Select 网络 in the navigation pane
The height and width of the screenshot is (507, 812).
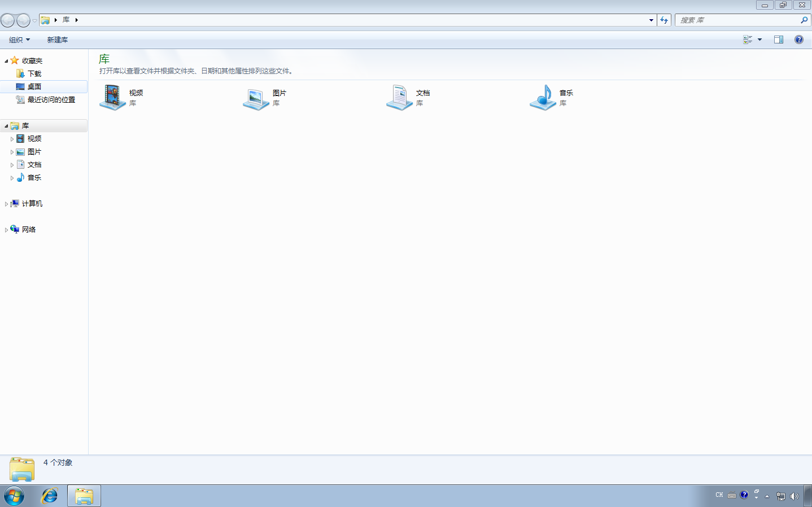29,229
